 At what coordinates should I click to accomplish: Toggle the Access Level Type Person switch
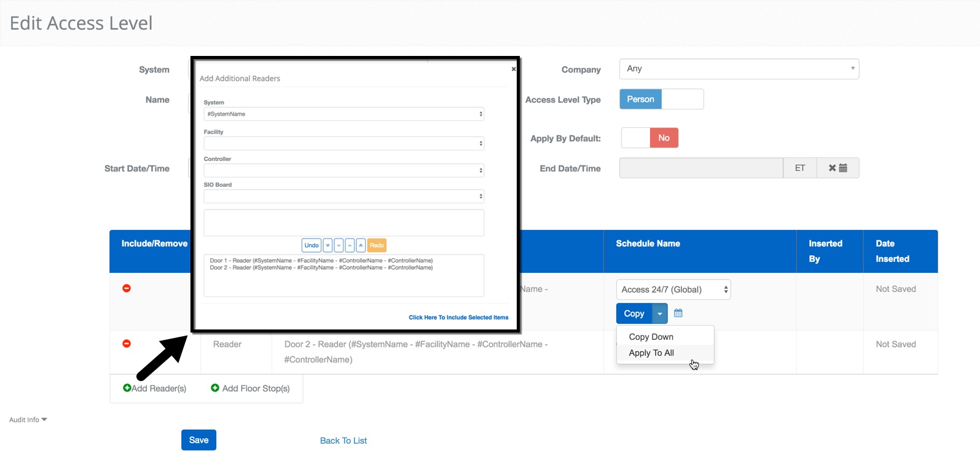coord(661,100)
